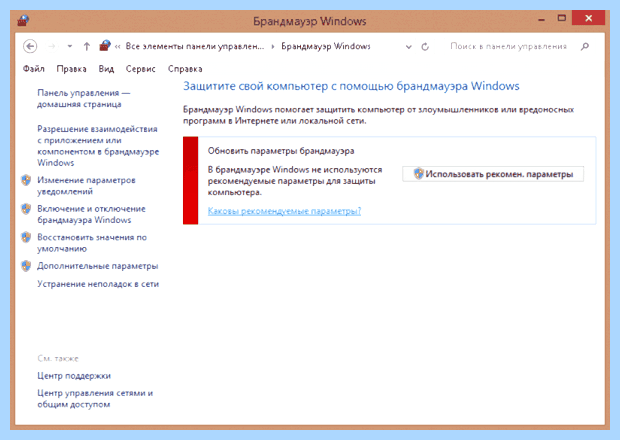Close the Брандмауэр Windows window

pos(588,18)
